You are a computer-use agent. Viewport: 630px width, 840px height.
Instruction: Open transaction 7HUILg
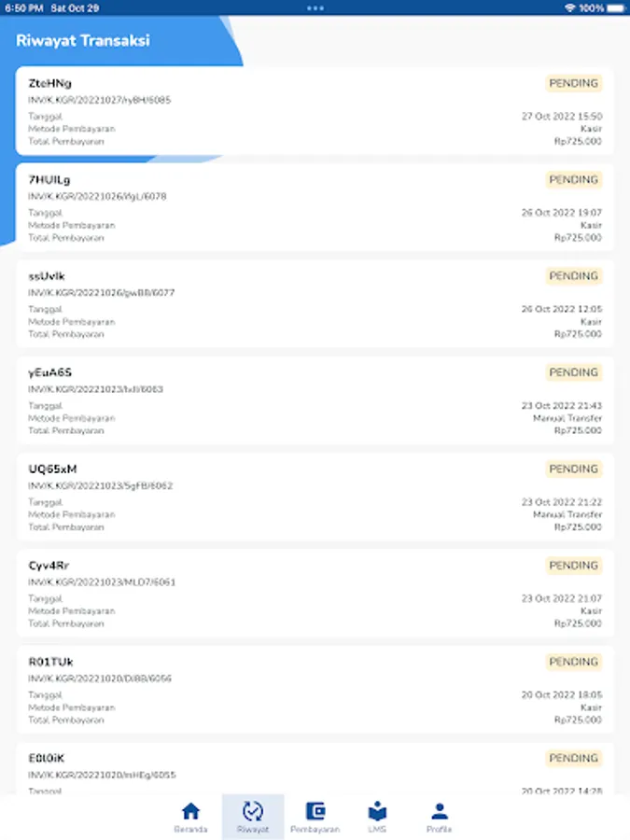[x=315, y=208]
